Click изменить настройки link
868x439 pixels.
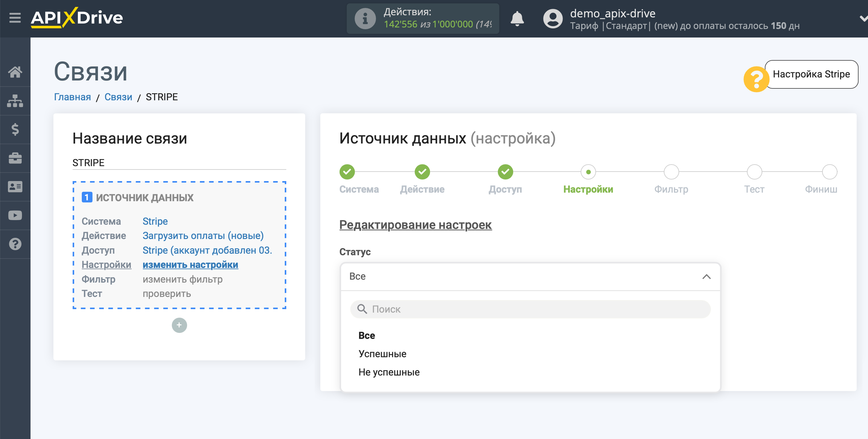(190, 265)
